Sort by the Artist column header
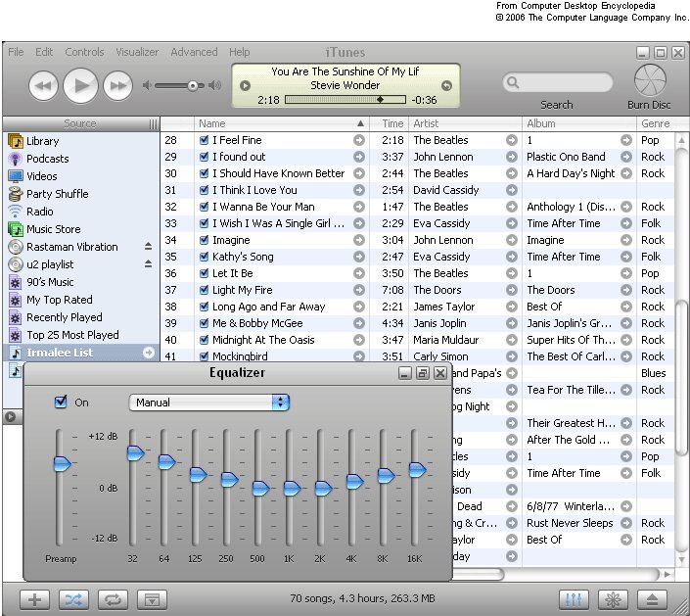Image resolution: width=690 pixels, height=616 pixels. coord(466,123)
